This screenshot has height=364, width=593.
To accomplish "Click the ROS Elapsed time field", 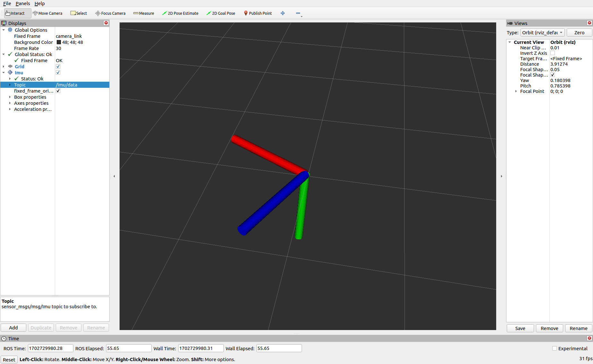I will (x=128, y=348).
